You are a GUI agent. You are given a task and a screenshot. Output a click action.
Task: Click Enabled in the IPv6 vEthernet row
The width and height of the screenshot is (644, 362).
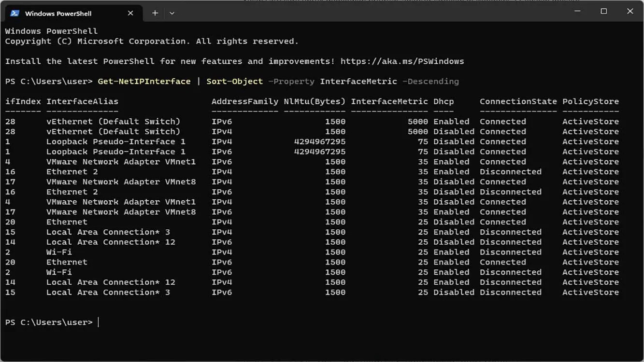451,121
